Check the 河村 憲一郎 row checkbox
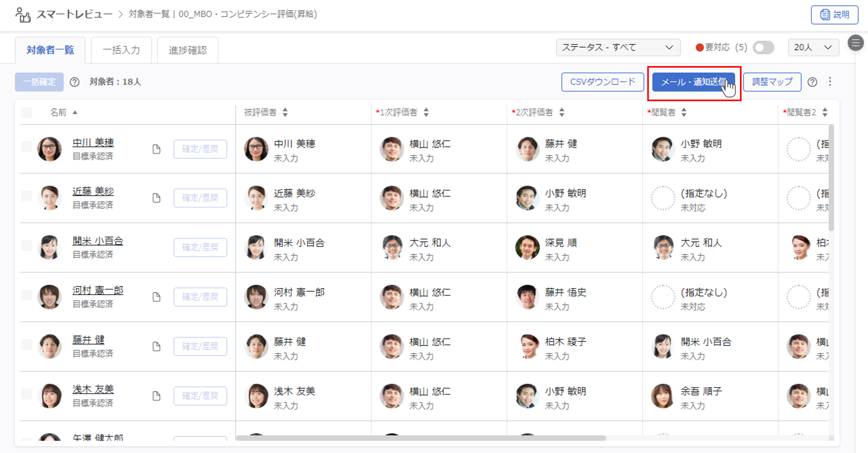Viewport: 868px width, 453px height. click(26, 295)
